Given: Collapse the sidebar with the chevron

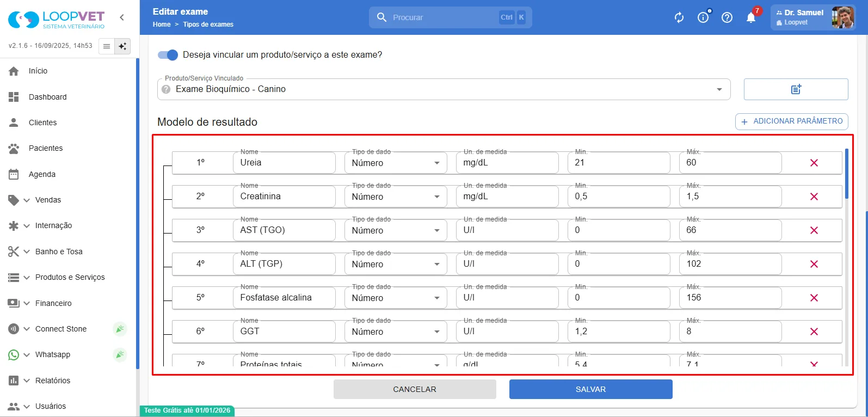Looking at the screenshot, I should point(122,17).
